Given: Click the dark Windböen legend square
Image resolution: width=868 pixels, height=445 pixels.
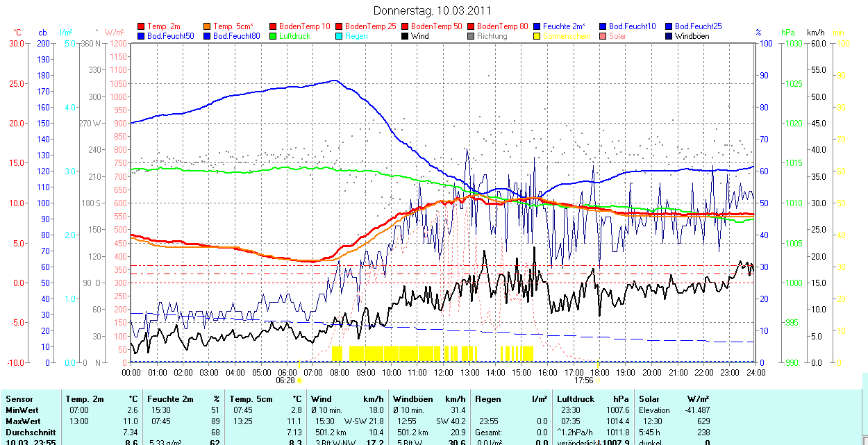Looking at the screenshot, I should tap(669, 35).
